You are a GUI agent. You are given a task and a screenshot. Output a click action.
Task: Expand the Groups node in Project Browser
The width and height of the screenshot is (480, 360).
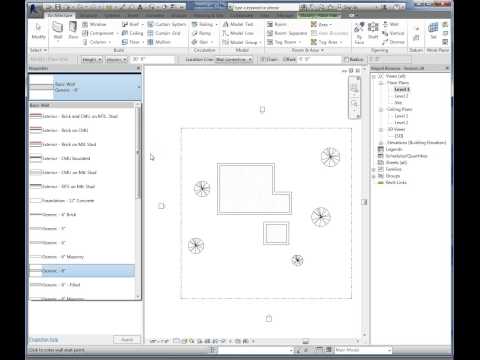coord(374,176)
